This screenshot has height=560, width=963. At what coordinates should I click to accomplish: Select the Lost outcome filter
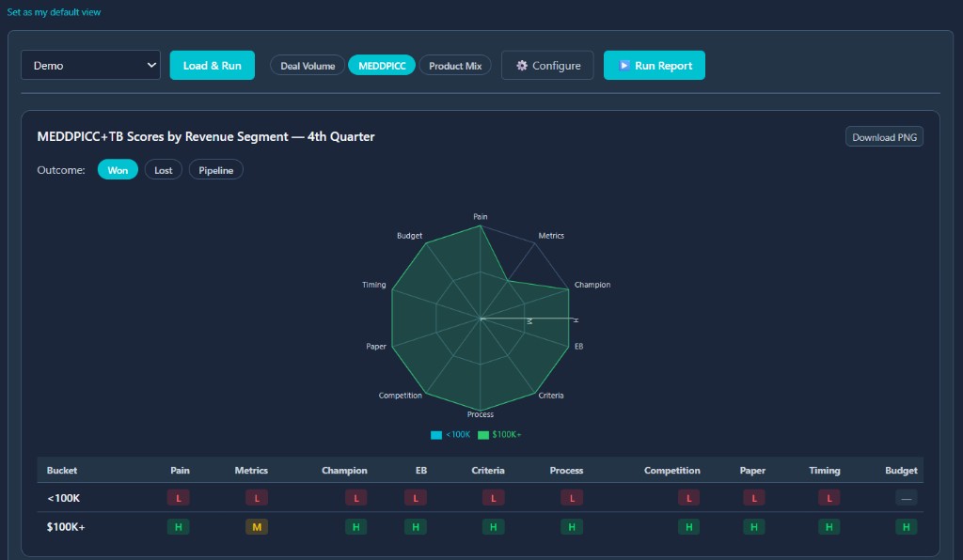coord(164,170)
